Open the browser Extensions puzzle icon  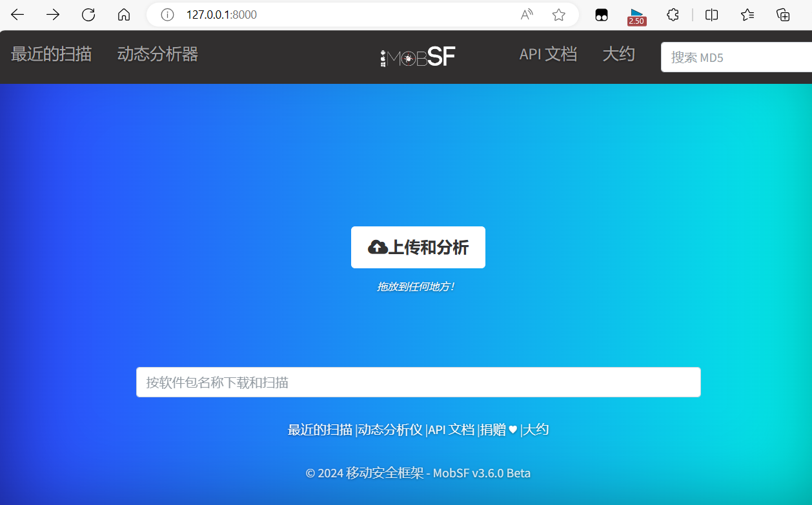673,15
